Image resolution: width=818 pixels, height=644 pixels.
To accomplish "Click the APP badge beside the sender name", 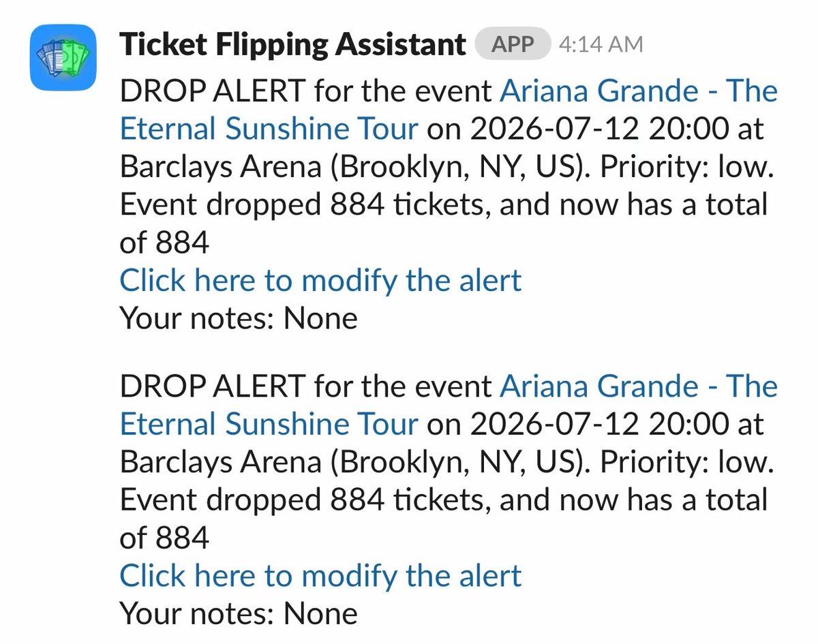I will pos(512,44).
